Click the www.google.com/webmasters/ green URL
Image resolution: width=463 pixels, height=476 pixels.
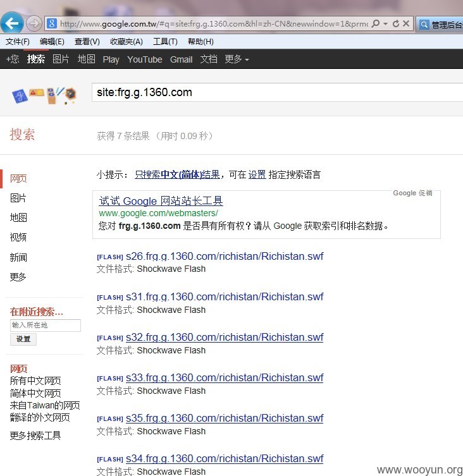coord(158,213)
